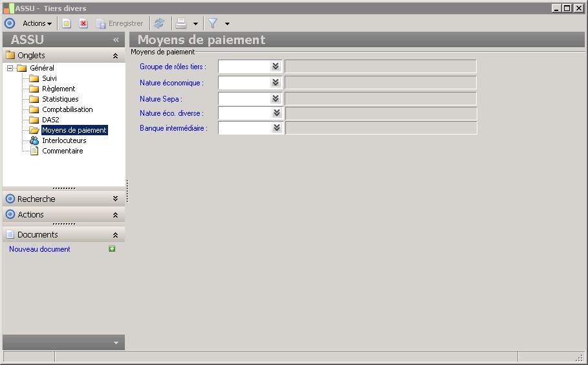The image size is (588, 365).
Task: Click the Documents page icon
Action: coord(10,235)
